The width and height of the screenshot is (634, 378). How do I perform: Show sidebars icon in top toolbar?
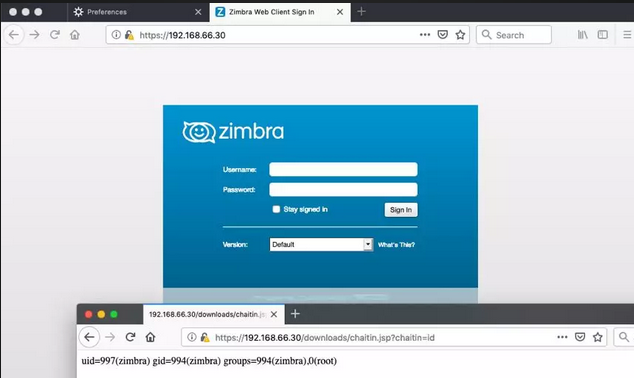click(x=602, y=35)
